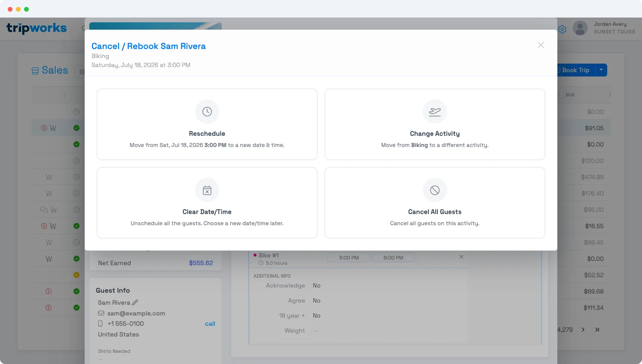Click the $16.55 due amount

pyautogui.click(x=594, y=226)
